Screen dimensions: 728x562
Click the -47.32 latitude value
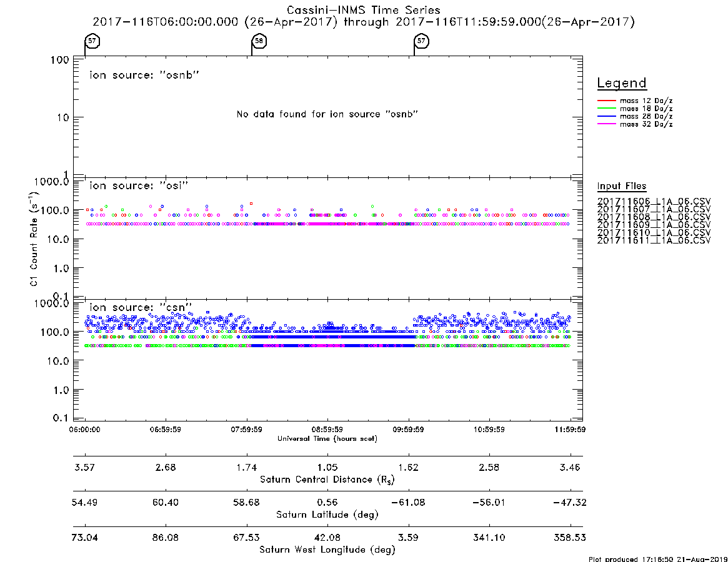click(570, 503)
